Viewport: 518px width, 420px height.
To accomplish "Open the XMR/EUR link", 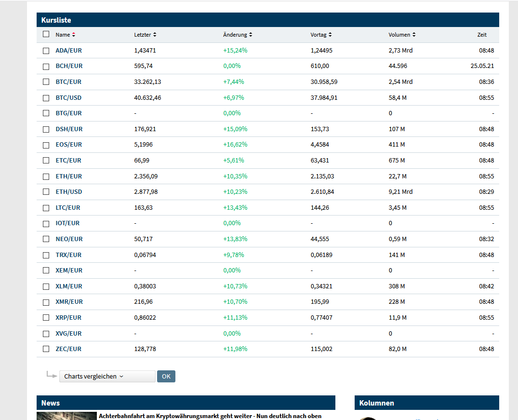I will [x=69, y=302].
